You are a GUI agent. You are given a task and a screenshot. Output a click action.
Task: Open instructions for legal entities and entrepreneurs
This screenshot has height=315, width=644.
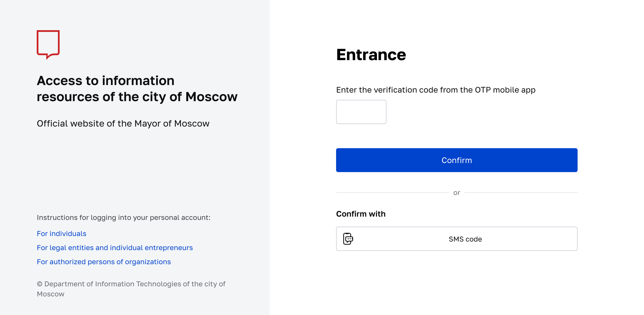(115, 248)
